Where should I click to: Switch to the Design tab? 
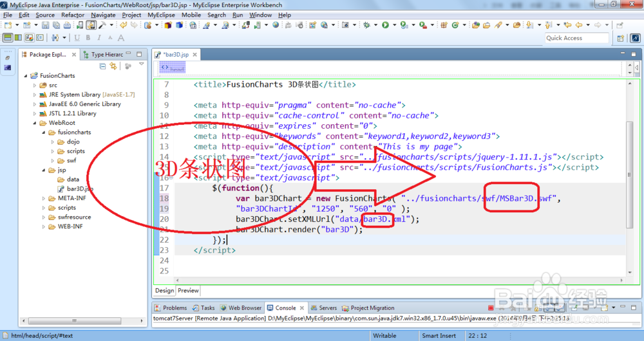(165, 291)
